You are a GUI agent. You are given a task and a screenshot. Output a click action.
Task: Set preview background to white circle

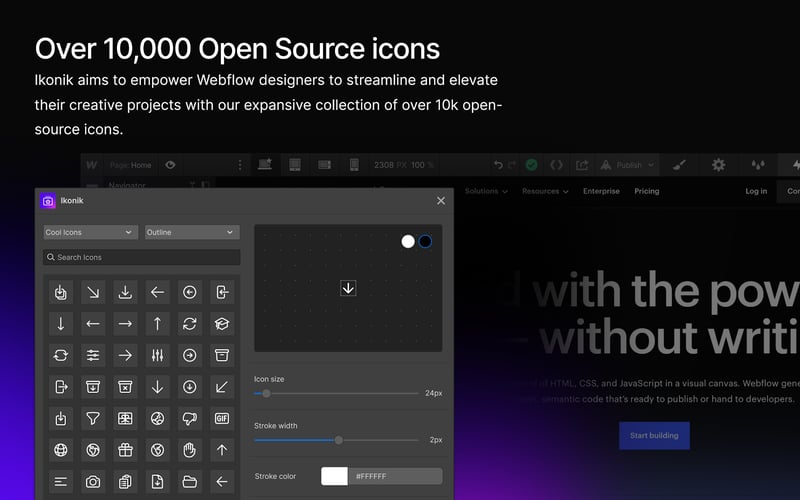(x=408, y=241)
